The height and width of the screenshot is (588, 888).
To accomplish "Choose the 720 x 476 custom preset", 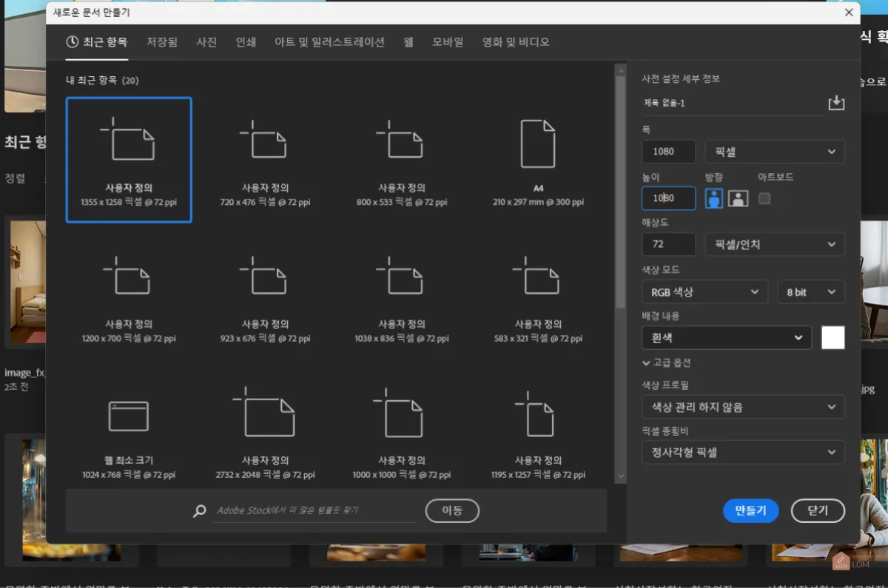I will tap(265, 160).
